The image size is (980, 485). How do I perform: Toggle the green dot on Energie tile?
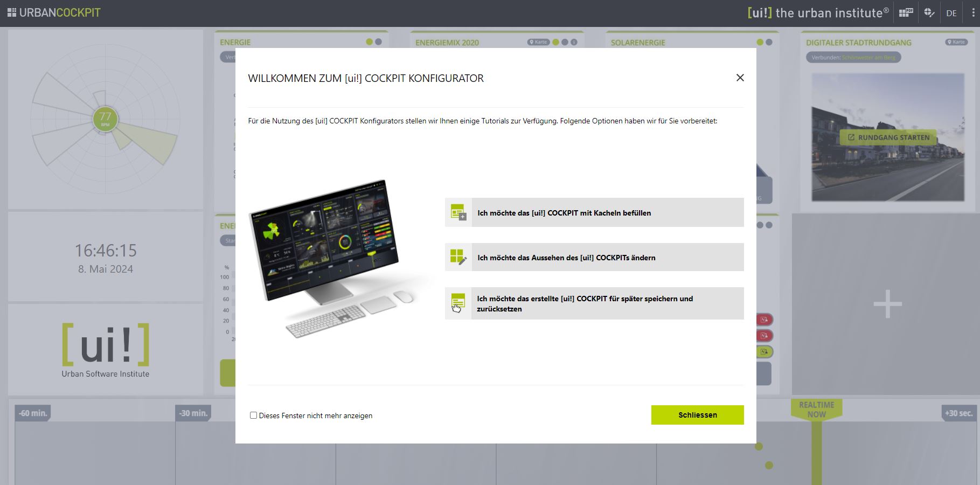369,42
